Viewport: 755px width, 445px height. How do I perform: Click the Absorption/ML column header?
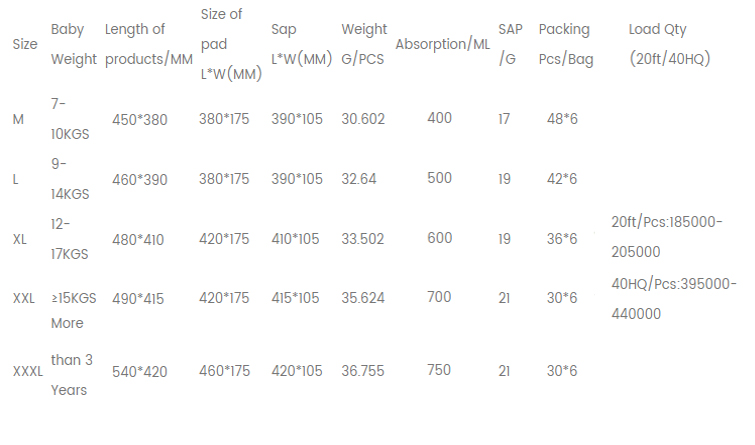(x=443, y=44)
